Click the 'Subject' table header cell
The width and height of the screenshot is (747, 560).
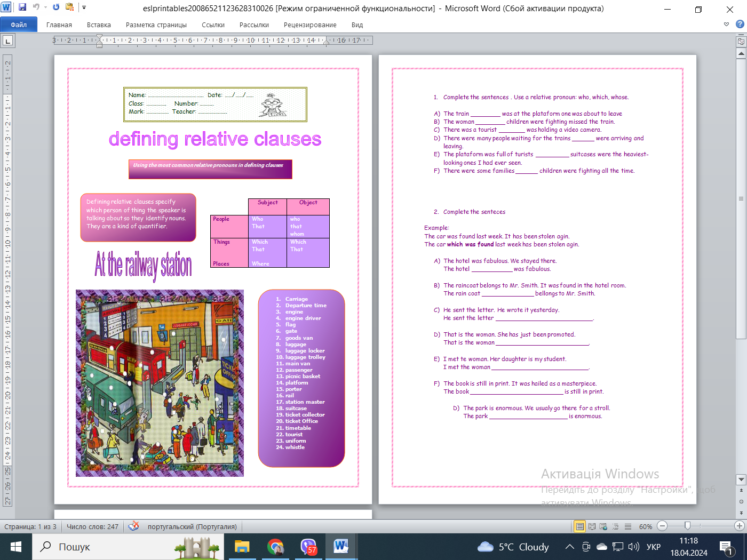pos(267,206)
